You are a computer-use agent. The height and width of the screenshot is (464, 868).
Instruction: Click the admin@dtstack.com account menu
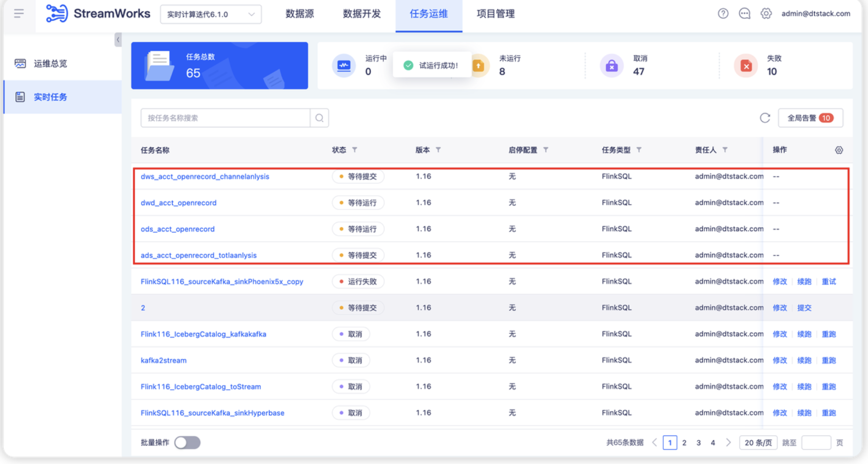pyautogui.click(x=816, y=14)
